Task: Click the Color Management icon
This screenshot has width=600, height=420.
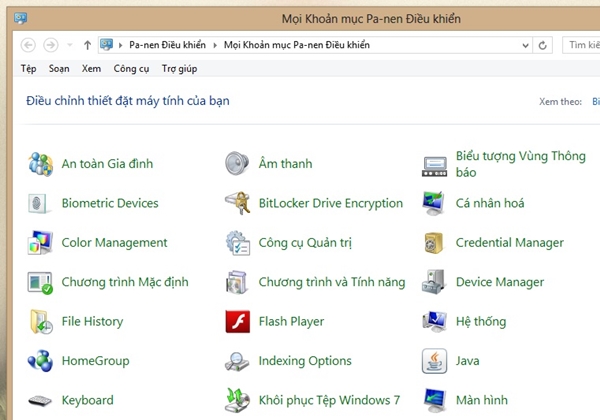Action: point(40,243)
